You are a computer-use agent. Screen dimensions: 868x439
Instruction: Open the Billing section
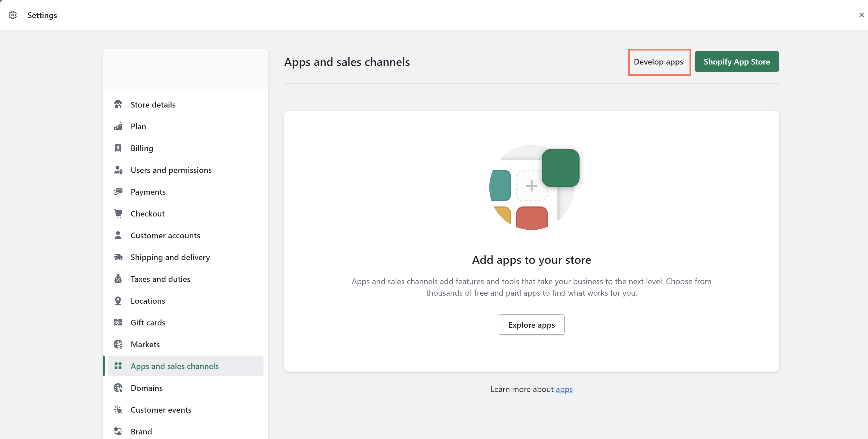[186, 148]
